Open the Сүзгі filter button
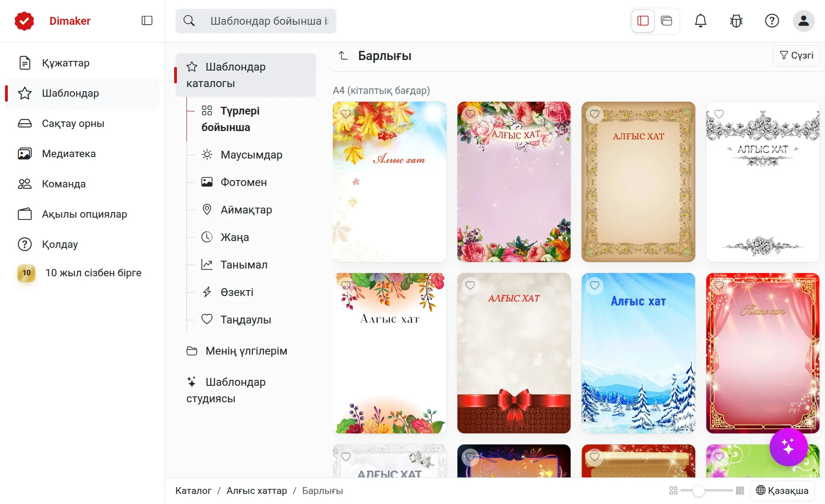This screenshot has height=504, width=825. coord(797,55)
